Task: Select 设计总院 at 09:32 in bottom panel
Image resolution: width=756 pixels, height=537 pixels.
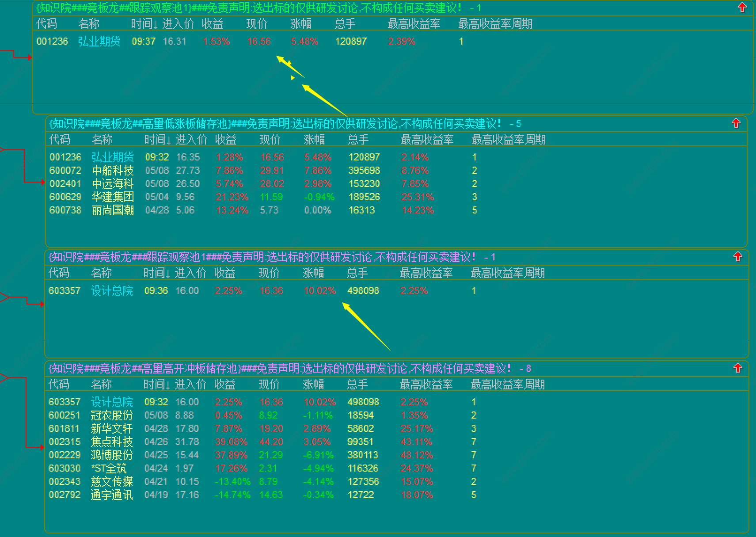Action: click(x=112, y=402)
